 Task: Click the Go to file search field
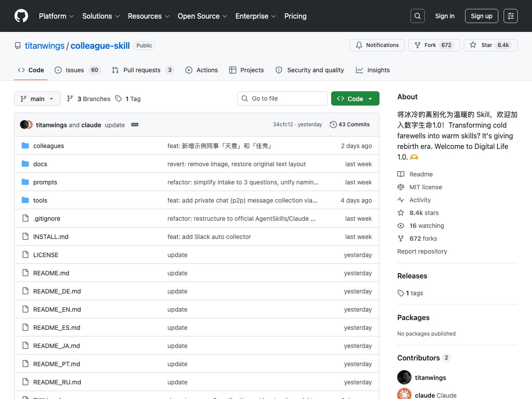coord(282,98)
